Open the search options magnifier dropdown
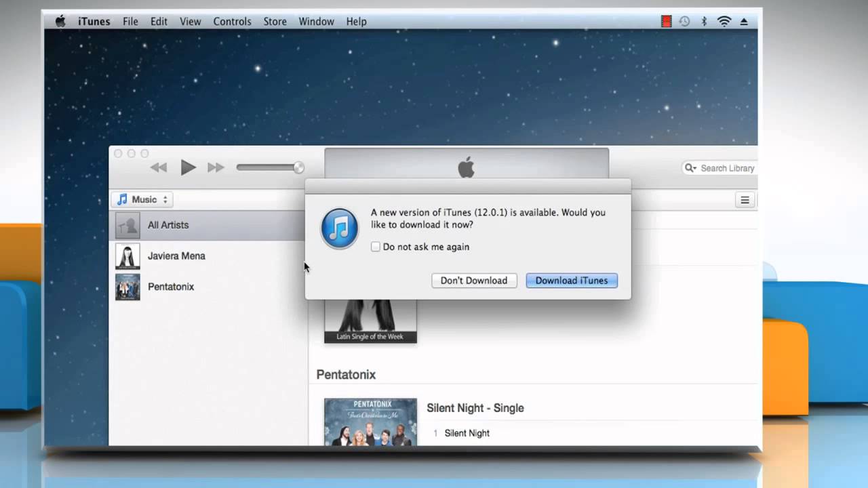Screen dimensions: 868x488 point(690,168)
